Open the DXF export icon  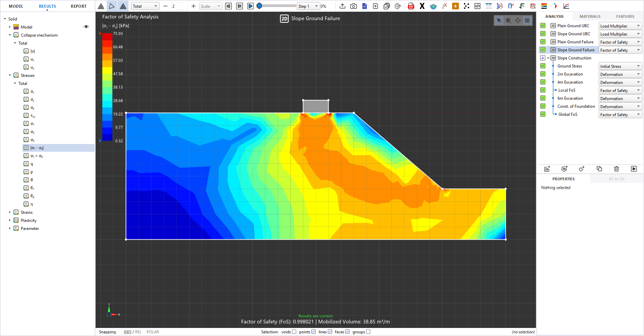(411, 6)
